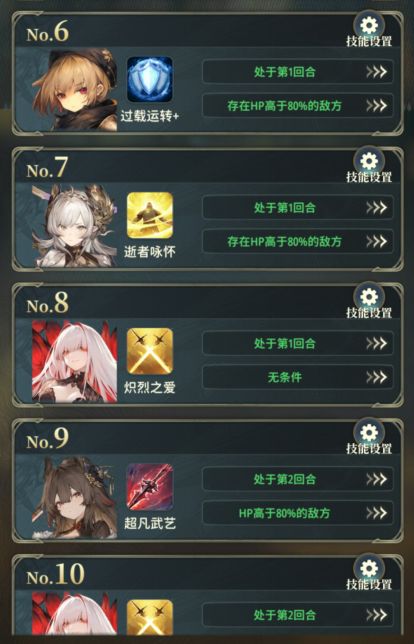Expand No.10 处于第2回合 condition

(x=298, y=615)
